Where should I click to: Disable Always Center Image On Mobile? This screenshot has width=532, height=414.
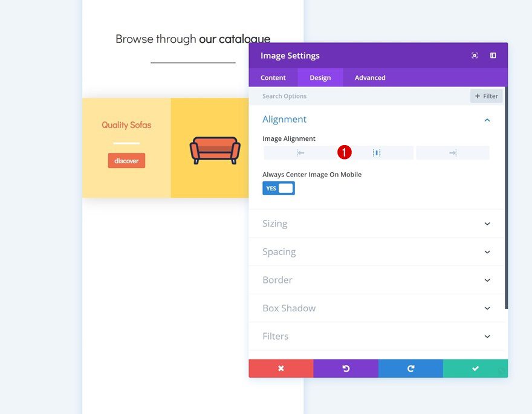(279, 188)
